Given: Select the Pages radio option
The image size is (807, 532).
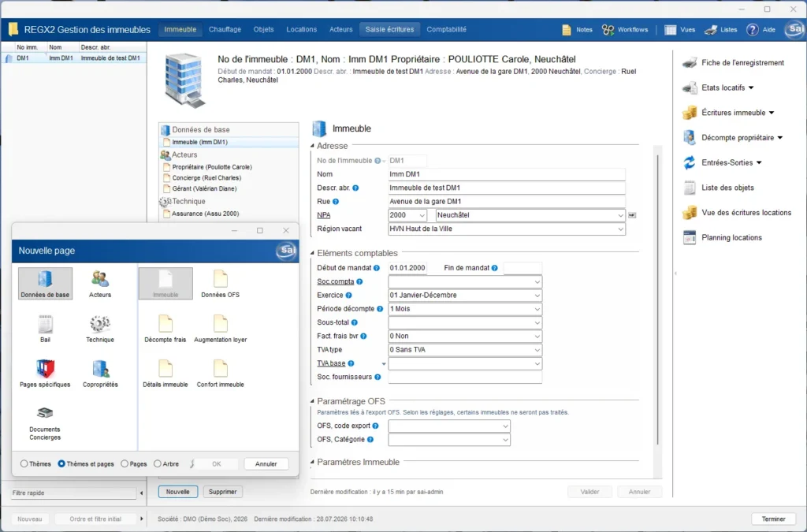Looking at the screenshot, I should [x=125, y=463].
